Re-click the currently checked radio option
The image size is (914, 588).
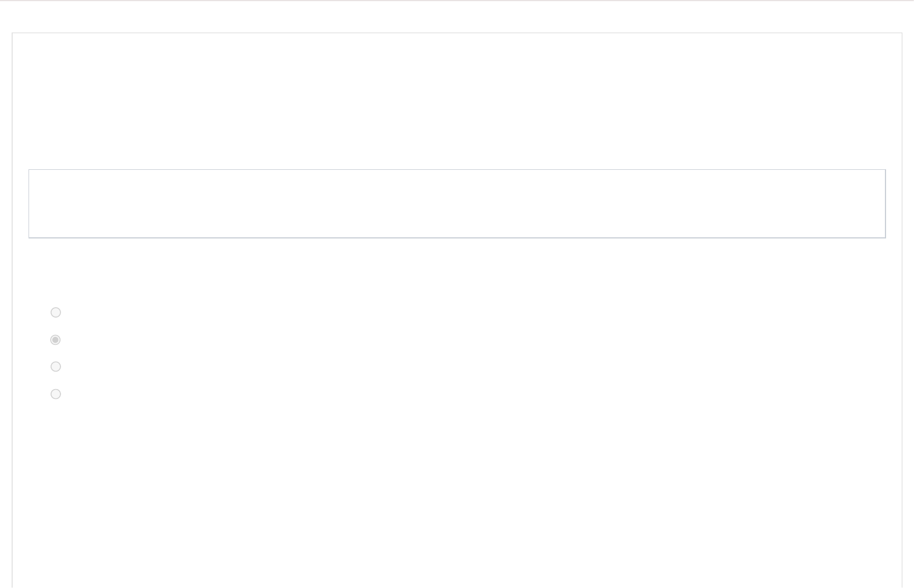pyautogui.click(x=56, y=340)
